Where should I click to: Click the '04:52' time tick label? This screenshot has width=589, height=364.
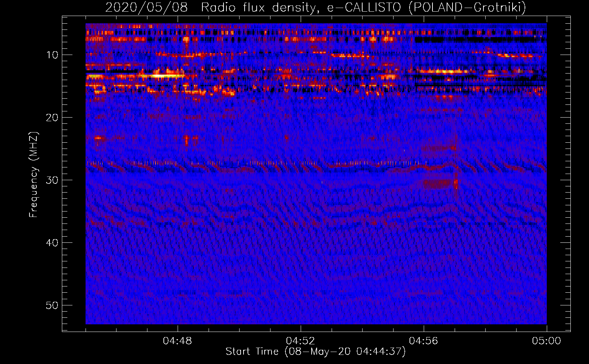[x=301, y=341]
